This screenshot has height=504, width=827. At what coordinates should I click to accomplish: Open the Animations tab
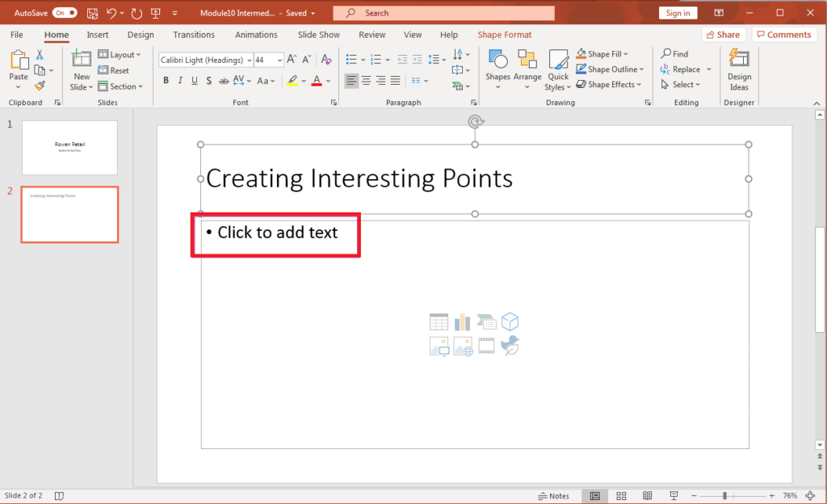click(256, 35)
